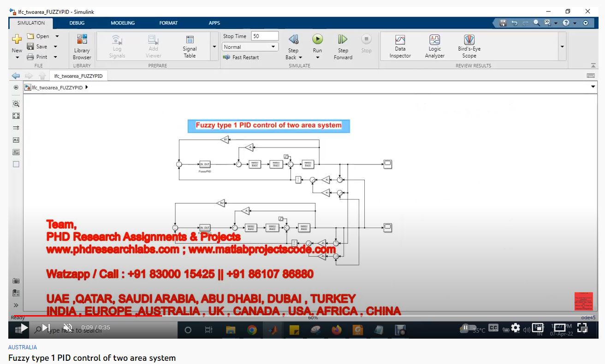Select the upper Scope block

[x=388, y=163]
